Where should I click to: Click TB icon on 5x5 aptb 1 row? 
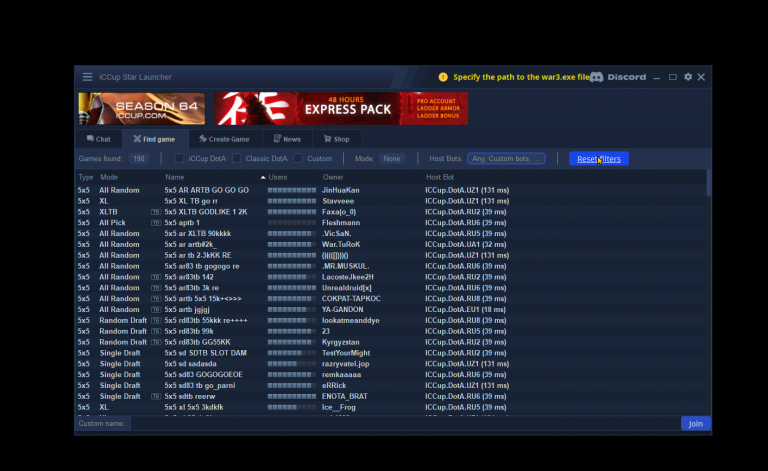tap(156, 223)
